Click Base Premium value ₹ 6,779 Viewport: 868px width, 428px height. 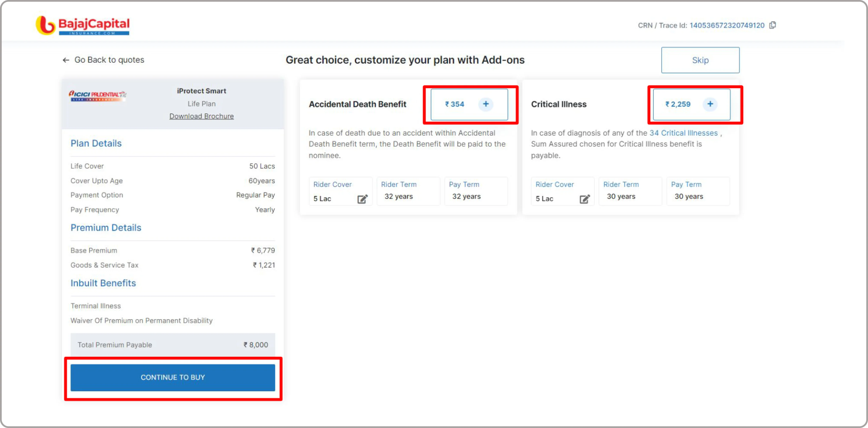[263, 250]
